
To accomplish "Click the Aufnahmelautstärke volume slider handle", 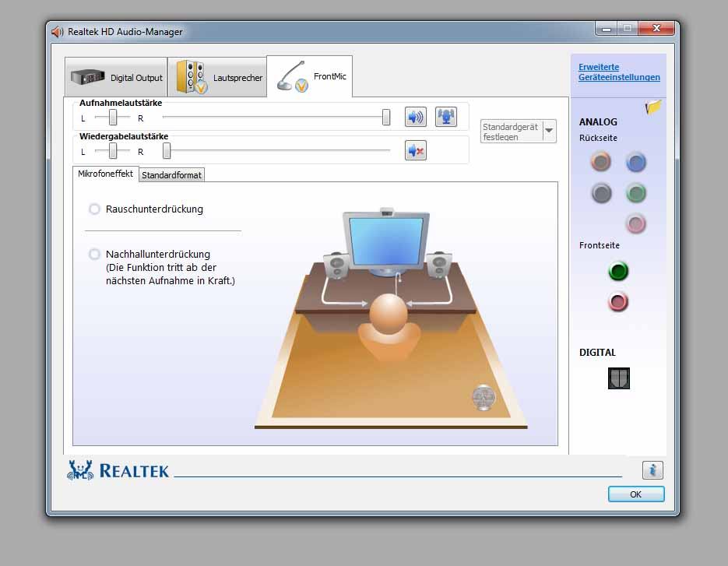I will pos(386,118).
